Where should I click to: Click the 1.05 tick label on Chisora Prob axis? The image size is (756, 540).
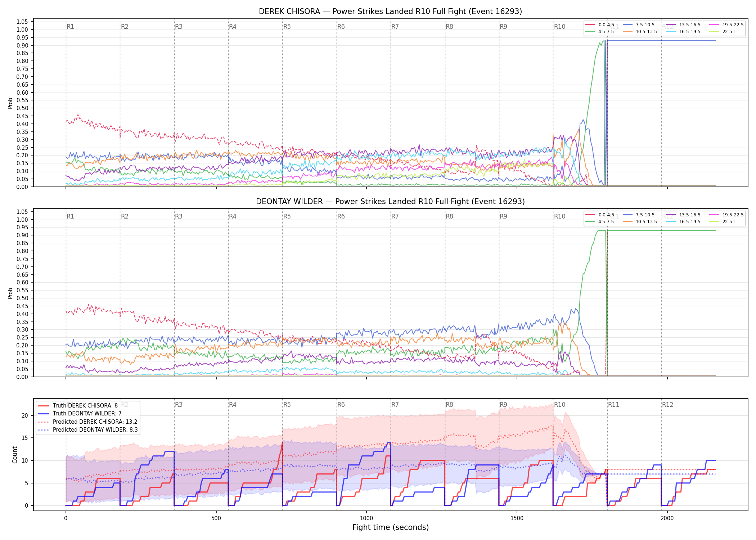tap(22, 22)
